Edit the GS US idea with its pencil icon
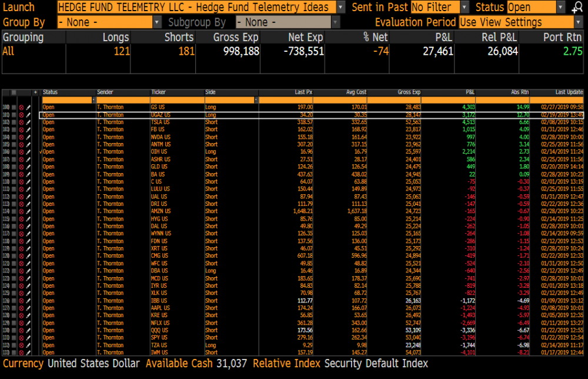This screenshot has height=379, width=588. pos(28,107)
